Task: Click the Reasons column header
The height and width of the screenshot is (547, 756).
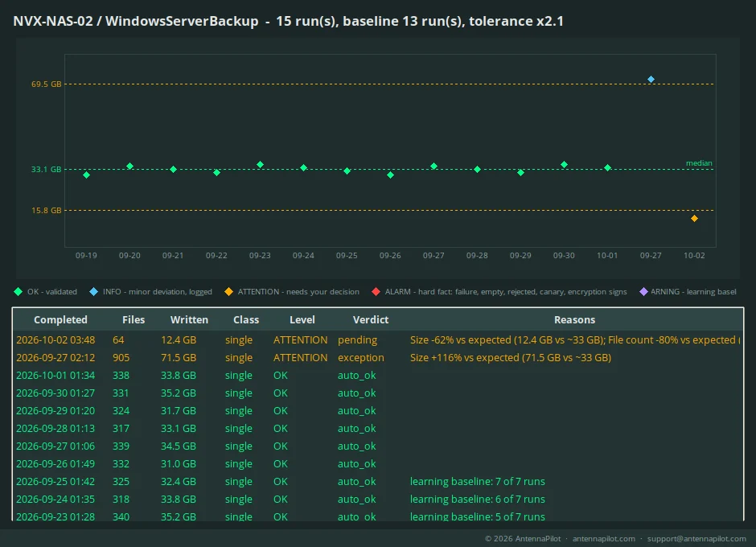Action: [575, 320]
